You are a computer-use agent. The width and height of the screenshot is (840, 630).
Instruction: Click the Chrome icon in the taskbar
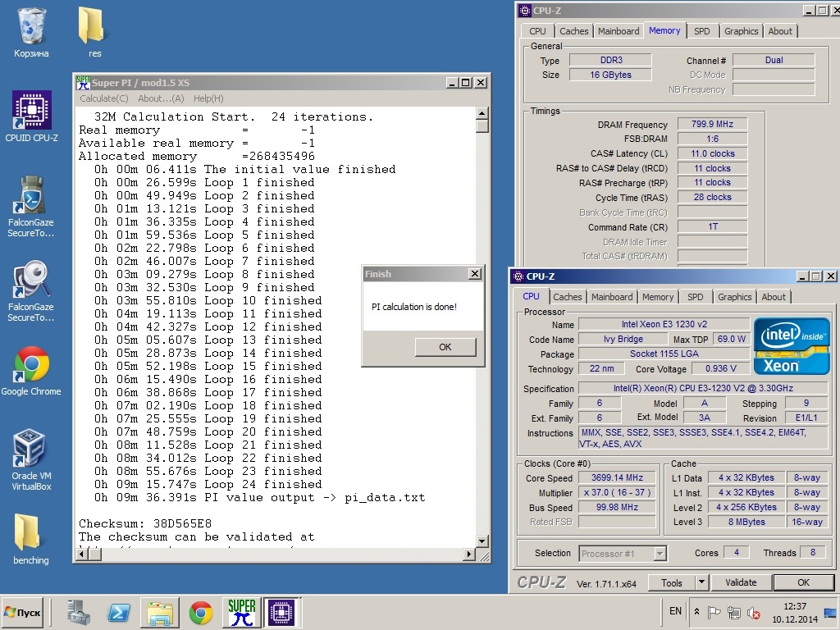(x=201, y=612)
